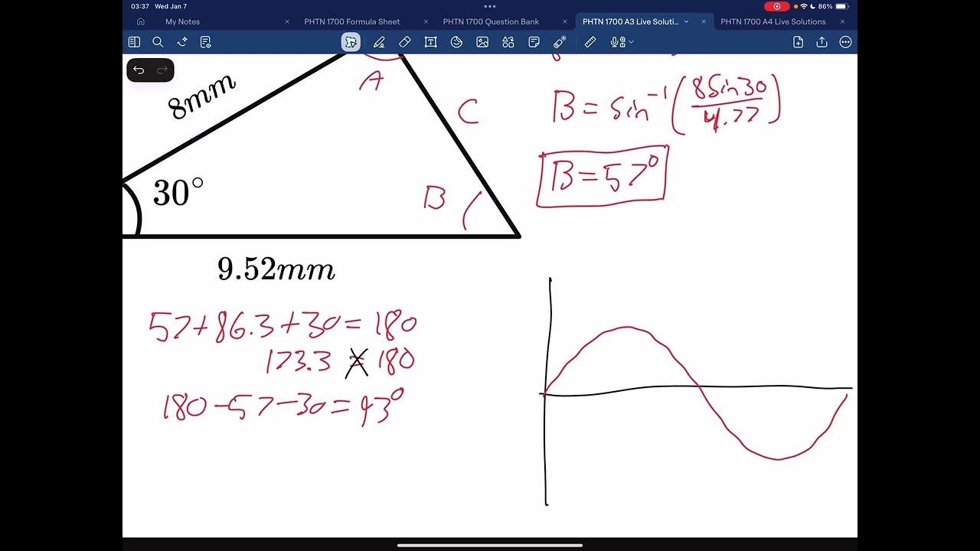The width and height of the screenshot is (980, 551).
Task: Tap the 30° angle label in triangle
Action: pos(178,193)
